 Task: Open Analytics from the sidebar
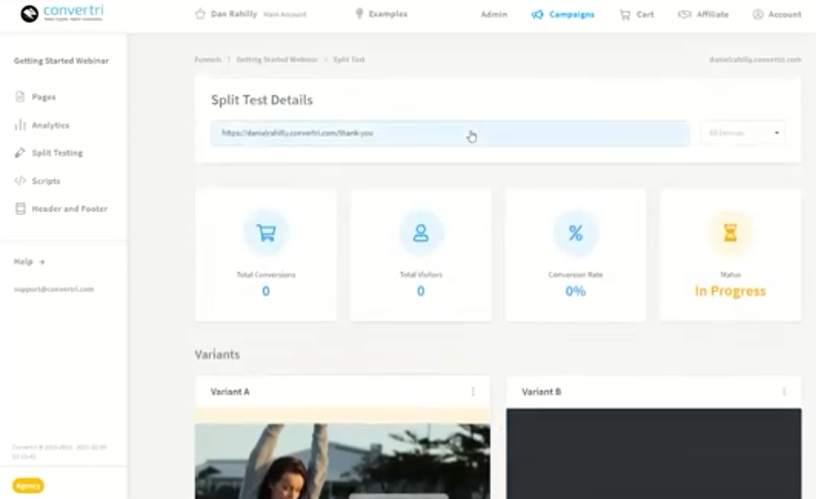click(49, 125)
